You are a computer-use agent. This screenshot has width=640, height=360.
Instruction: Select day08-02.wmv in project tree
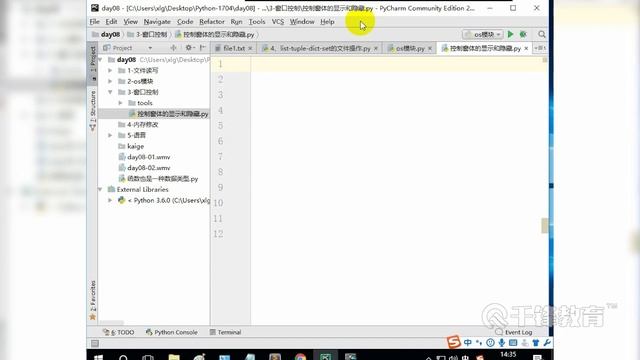144,168
